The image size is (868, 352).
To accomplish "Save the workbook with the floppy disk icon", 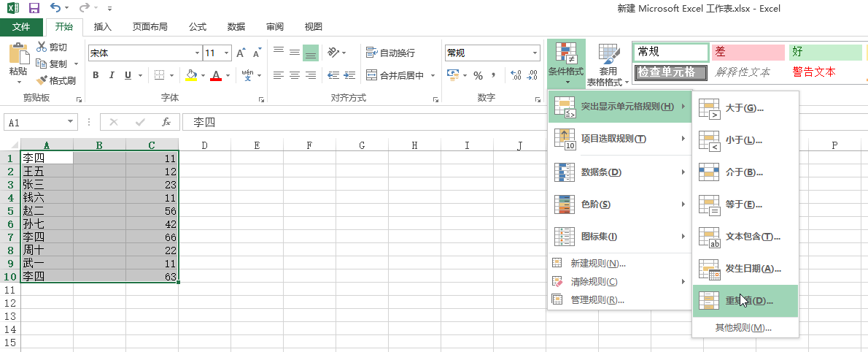I will (x=34, y=8).
